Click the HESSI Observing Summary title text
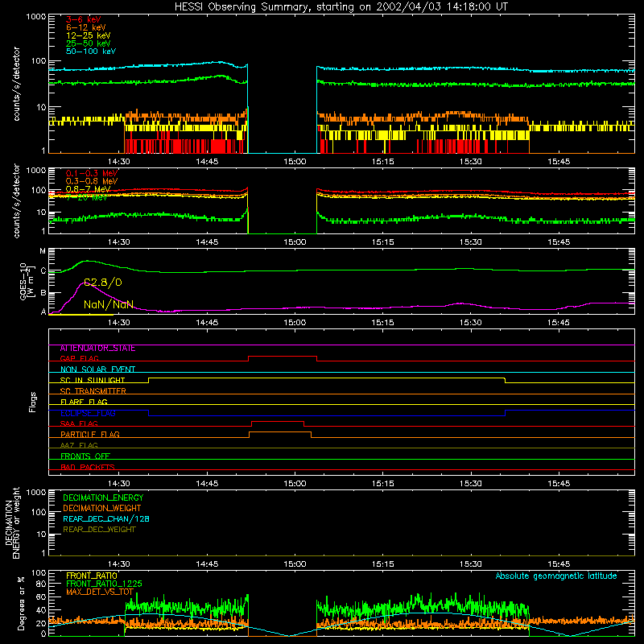The height and width of the screenshot is (644, 644). click(x=341, y=7)
